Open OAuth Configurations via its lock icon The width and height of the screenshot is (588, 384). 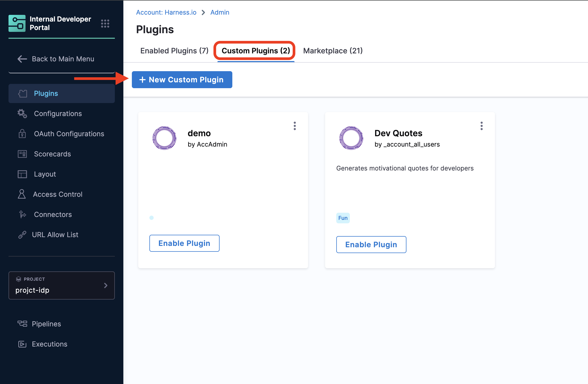click(x=22, y=134)
